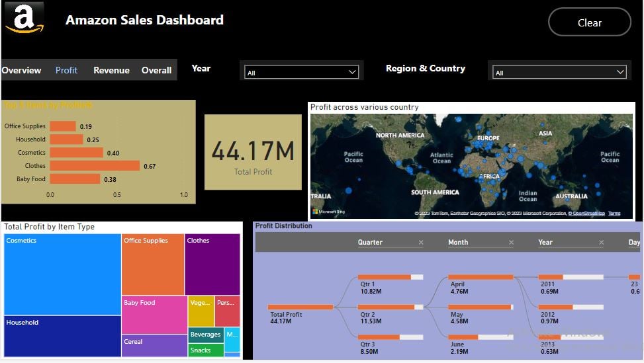Click the April node bar
Screen dimensions: 644x363
point(481,277)
